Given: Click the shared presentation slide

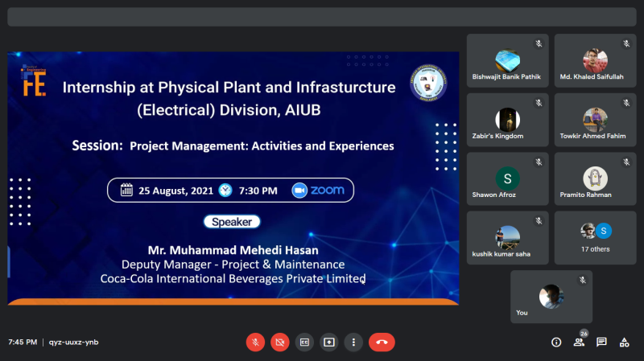Looking at the screenshot, I should [233, 178].
